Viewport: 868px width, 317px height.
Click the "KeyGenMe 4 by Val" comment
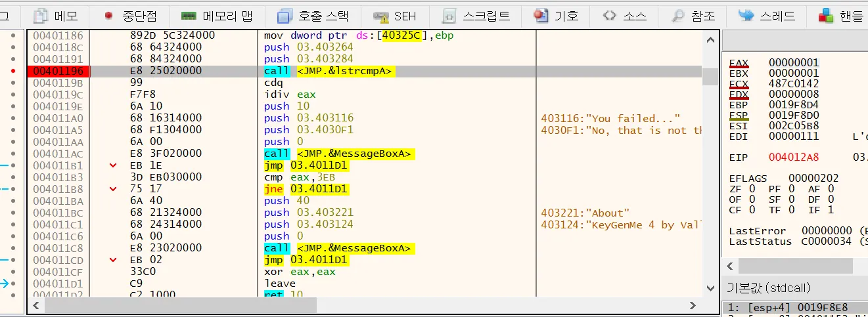pyautogui.click(x=622, y=224)
